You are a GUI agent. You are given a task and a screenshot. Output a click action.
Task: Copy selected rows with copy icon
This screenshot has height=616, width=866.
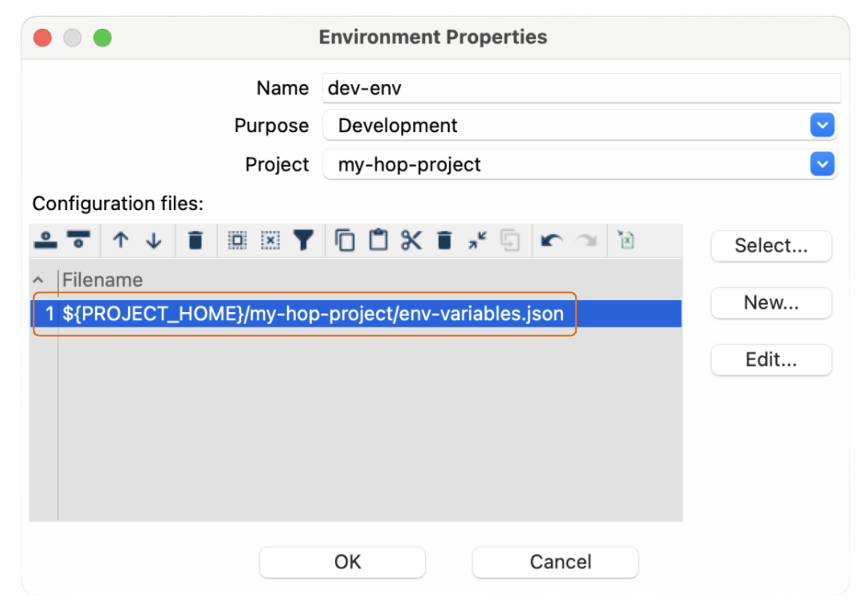pyautogui.click(x=345, y=240)
